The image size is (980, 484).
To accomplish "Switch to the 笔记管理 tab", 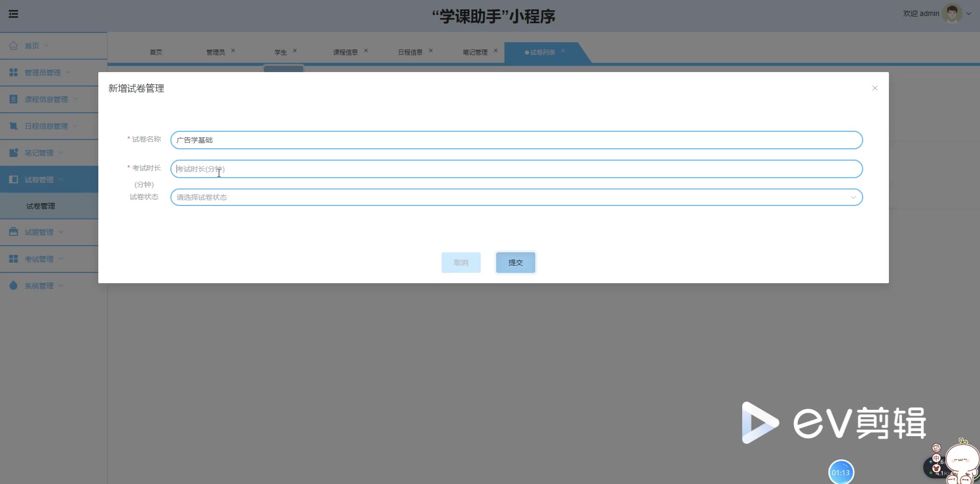I will coord(475,52).
